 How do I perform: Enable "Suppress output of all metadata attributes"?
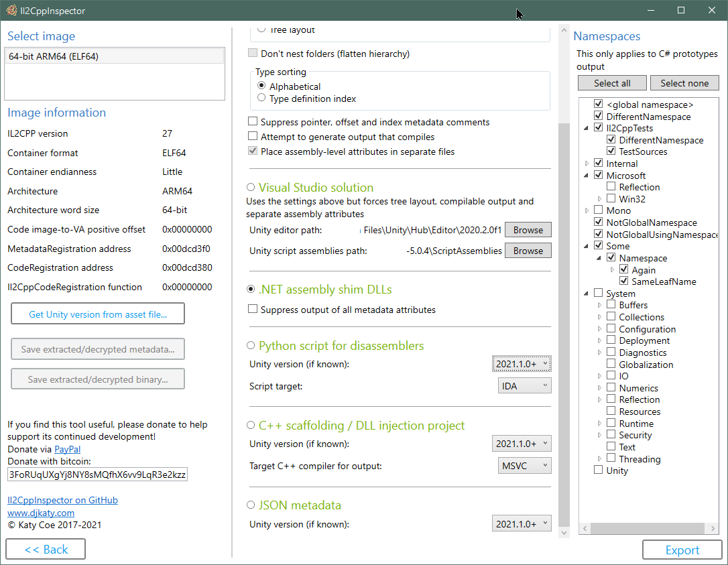[253, 310]
